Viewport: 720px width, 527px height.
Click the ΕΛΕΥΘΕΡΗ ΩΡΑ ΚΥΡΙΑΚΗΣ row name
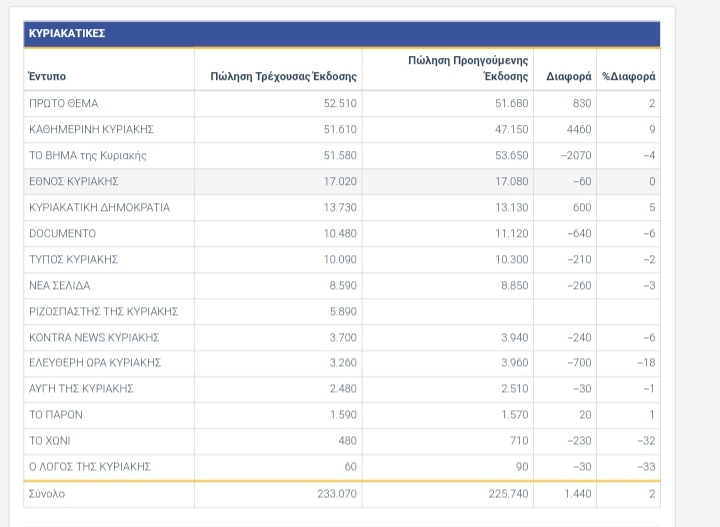coord(95,363)
